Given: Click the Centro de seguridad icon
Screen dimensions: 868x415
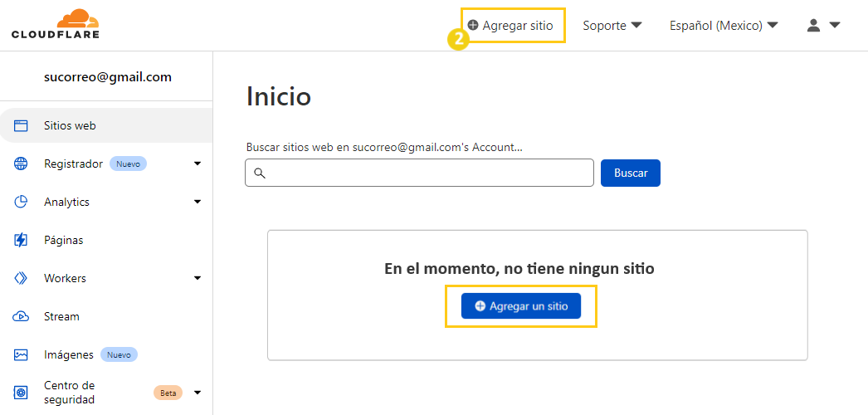Looking at the screenshot, I should [21, 393].
